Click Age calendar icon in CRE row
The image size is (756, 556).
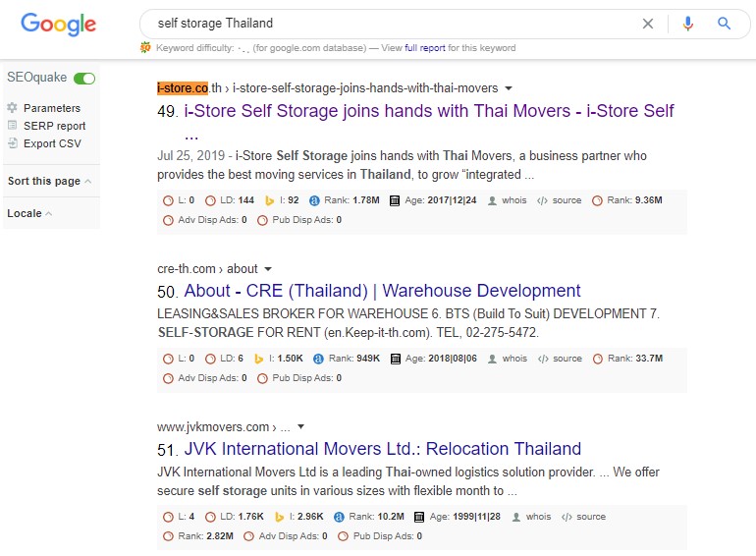pyautogui.click(x=396, y=359)
